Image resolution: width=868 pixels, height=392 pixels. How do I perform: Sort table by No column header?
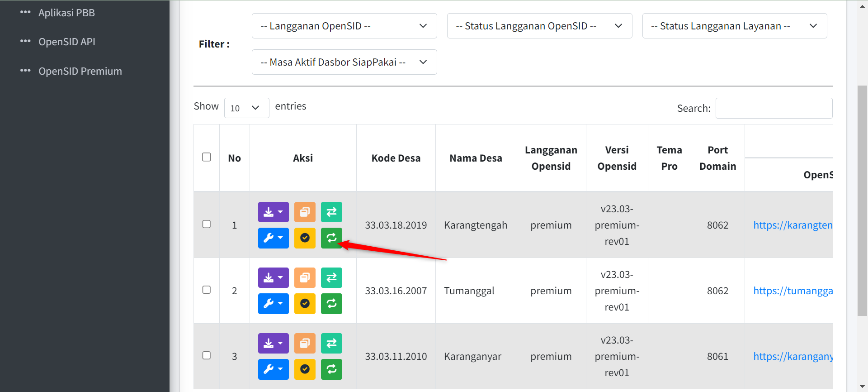pyautogui.click(x=234, y=158)
